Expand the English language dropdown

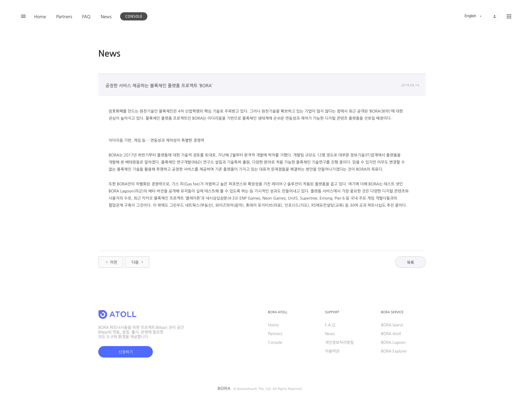point(473,16)
